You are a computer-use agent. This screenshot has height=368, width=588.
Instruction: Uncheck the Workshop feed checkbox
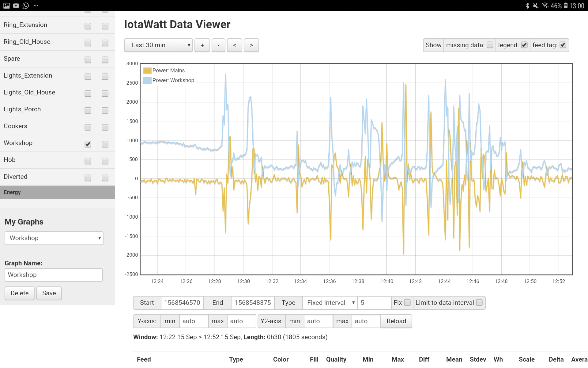point(88,144)
